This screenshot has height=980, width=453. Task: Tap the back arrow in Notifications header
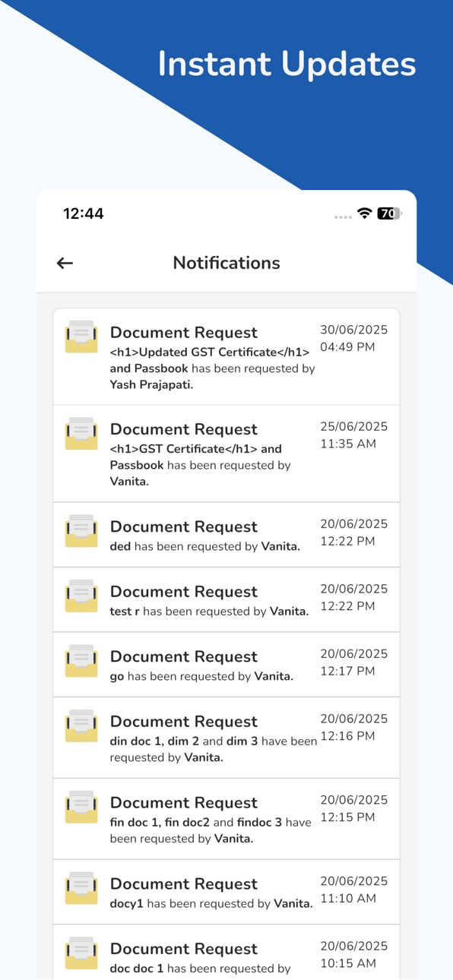click(x=65, y=263)
